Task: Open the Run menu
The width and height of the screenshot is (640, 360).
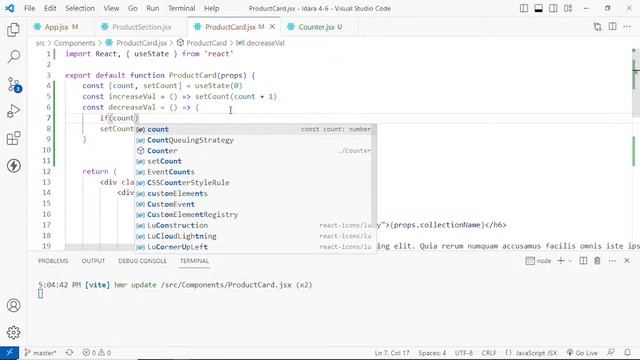Action: coord(153,9)
